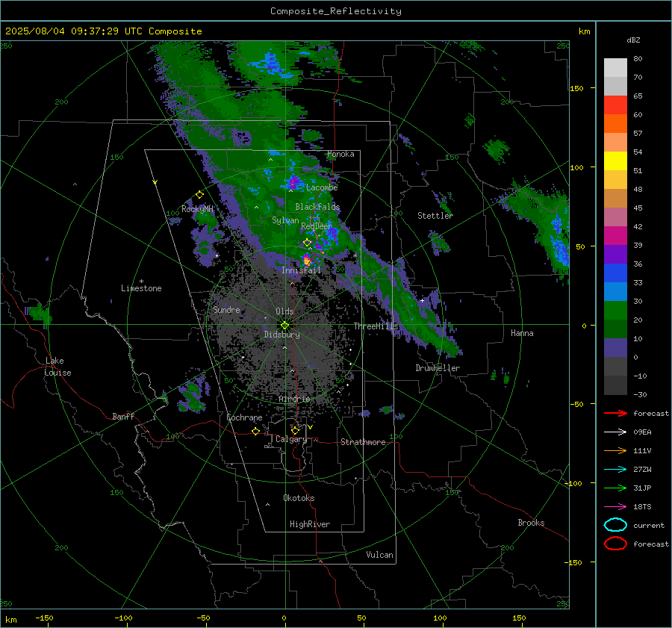
Task: Click the intense storm cell above Innisfail
Action: 307,260
